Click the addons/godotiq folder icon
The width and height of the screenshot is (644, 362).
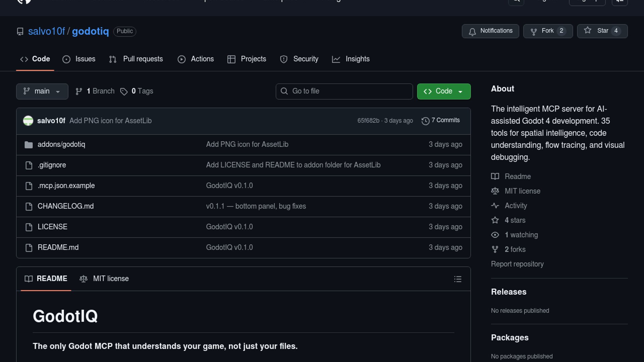tap(29, 145)
